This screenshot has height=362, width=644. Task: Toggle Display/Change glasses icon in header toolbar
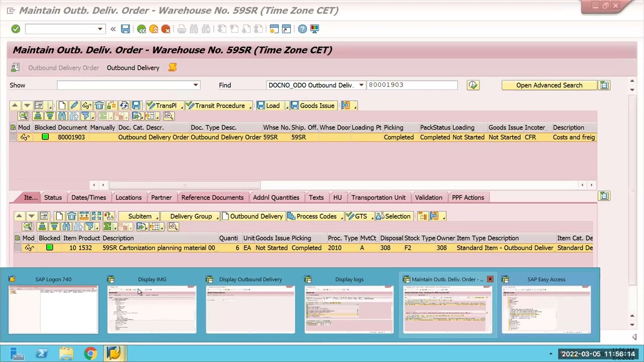87,106
